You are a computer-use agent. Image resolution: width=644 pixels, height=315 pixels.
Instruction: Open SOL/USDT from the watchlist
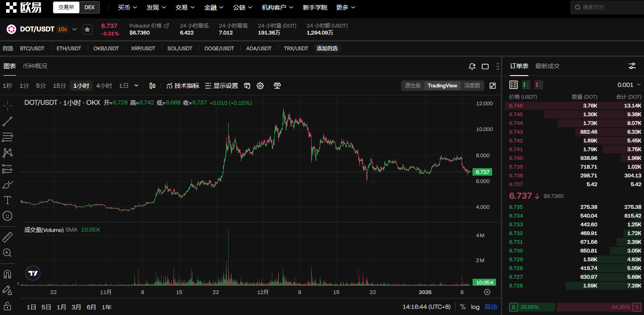(x=180, y=48)
